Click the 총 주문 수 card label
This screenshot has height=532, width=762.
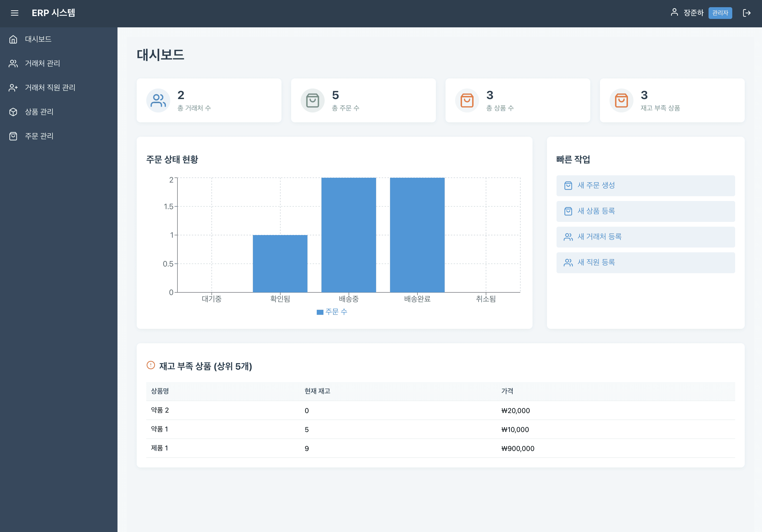point(346,108)
